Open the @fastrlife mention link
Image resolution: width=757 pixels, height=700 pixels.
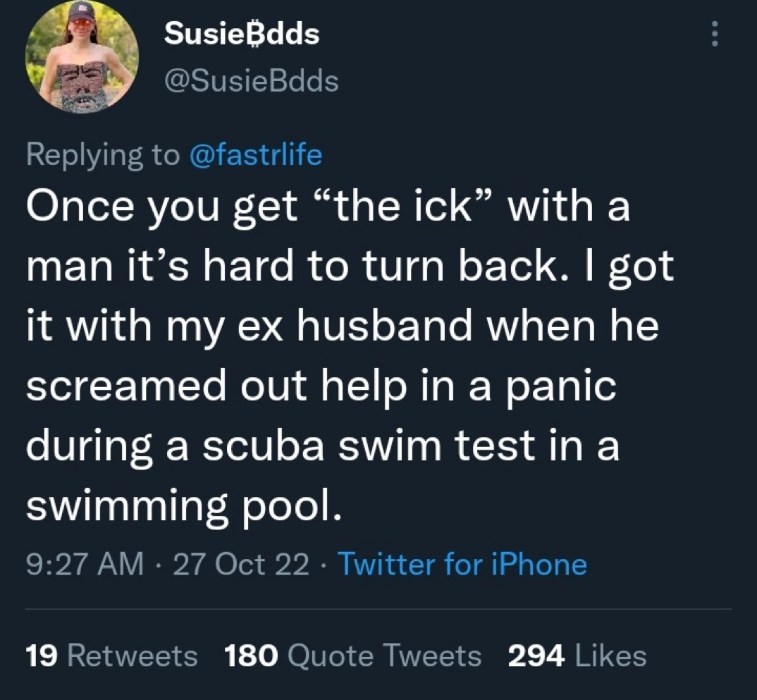[256, 155]
